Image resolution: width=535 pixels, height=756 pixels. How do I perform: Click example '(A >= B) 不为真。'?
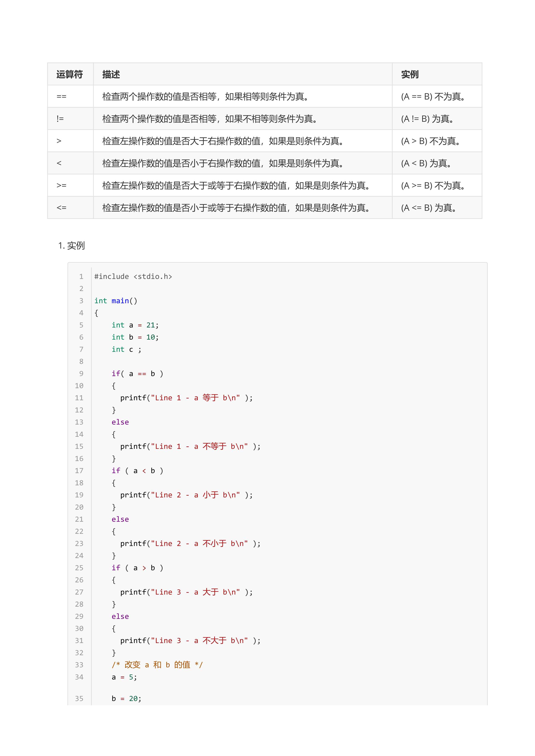pyautogui.click(x=433, y=185)
